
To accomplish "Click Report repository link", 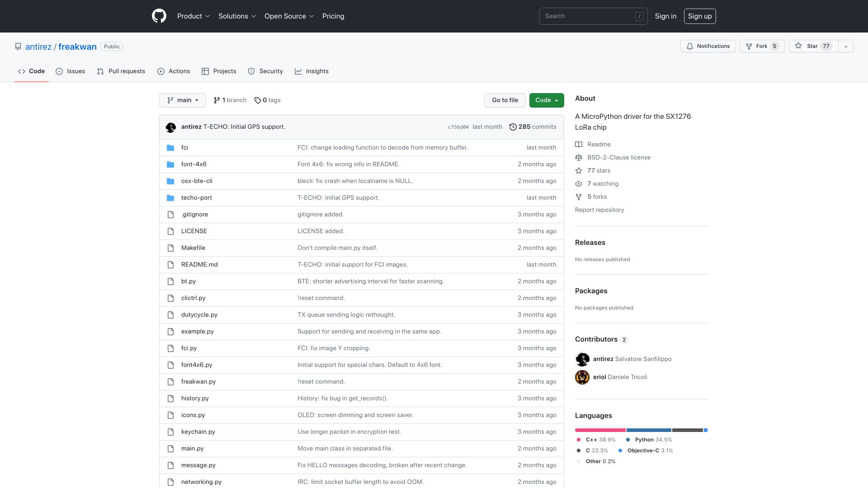I will click(x=599, y=210).
